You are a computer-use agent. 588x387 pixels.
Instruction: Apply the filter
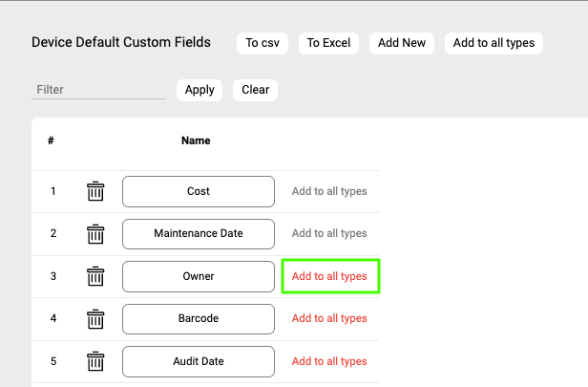(199, 90)
